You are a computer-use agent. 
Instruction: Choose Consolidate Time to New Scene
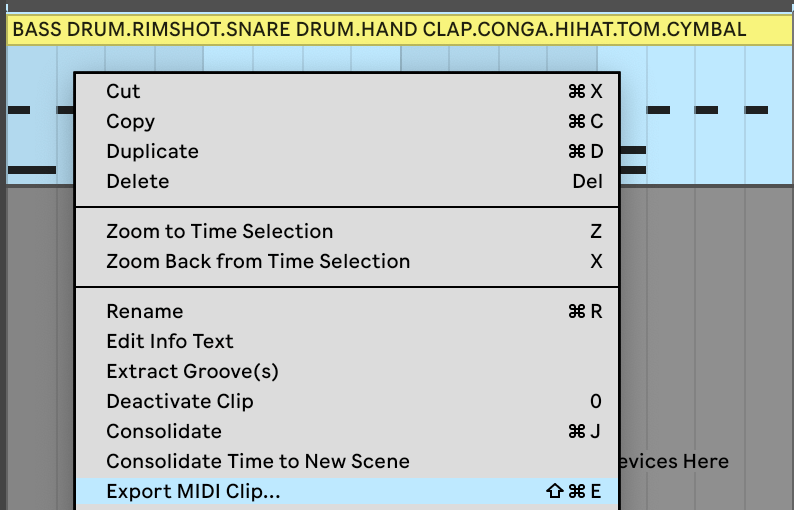258,461
